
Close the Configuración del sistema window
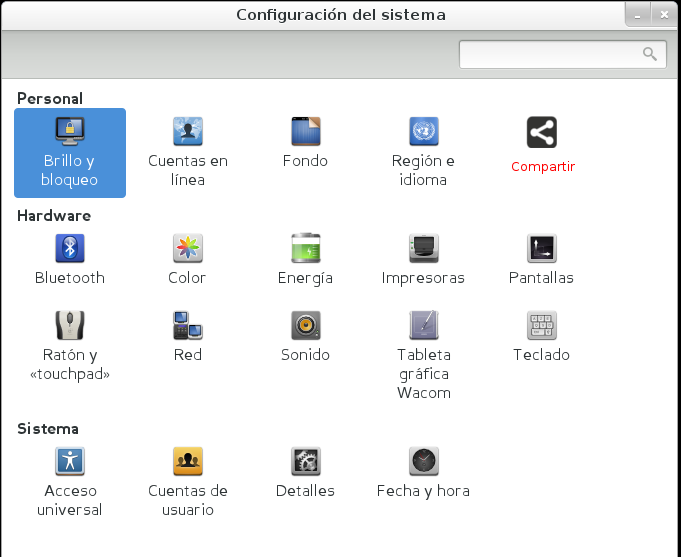point(664,15)
